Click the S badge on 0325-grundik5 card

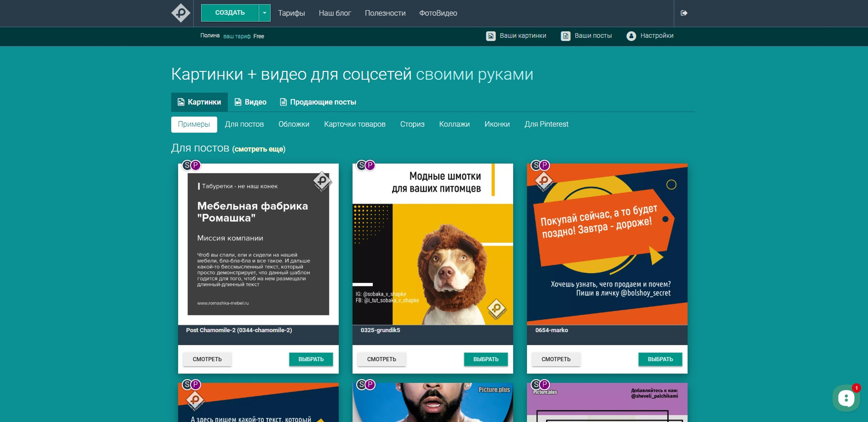(x=361, y=165)
